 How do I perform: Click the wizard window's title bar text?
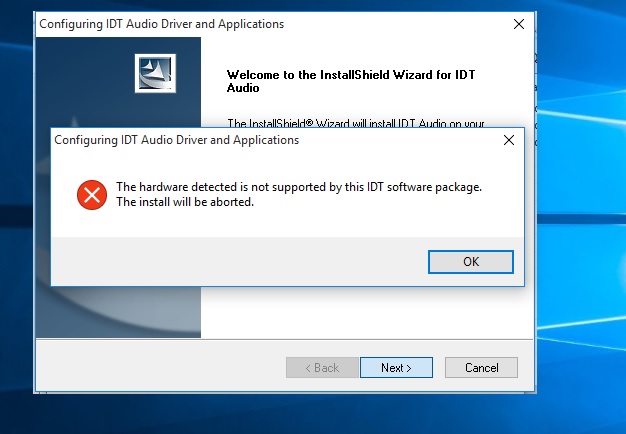coord(162,24)
